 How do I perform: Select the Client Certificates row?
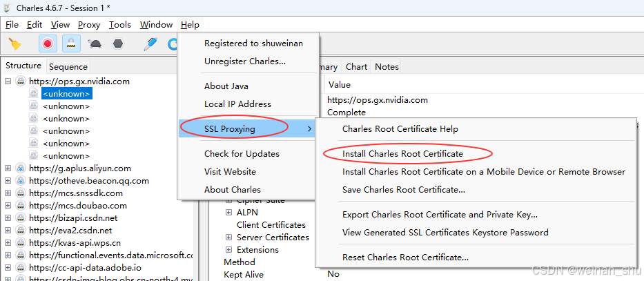[x=271, y=225]
